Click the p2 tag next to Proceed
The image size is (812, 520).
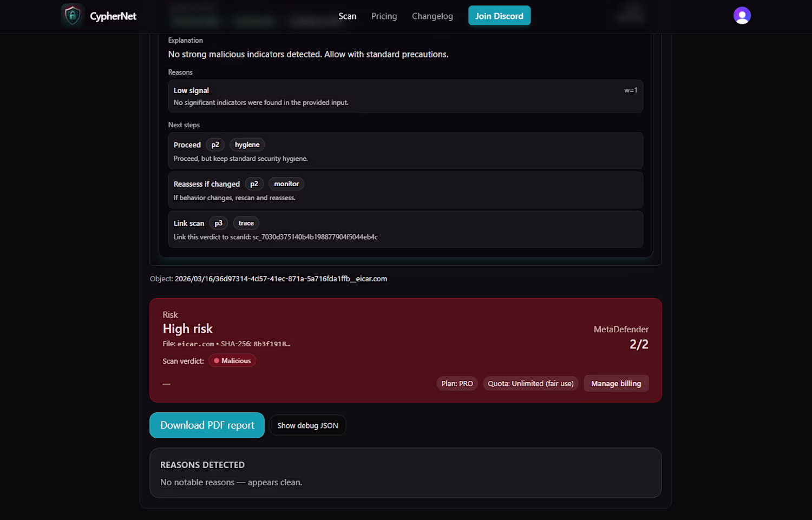tap(215, 145)
